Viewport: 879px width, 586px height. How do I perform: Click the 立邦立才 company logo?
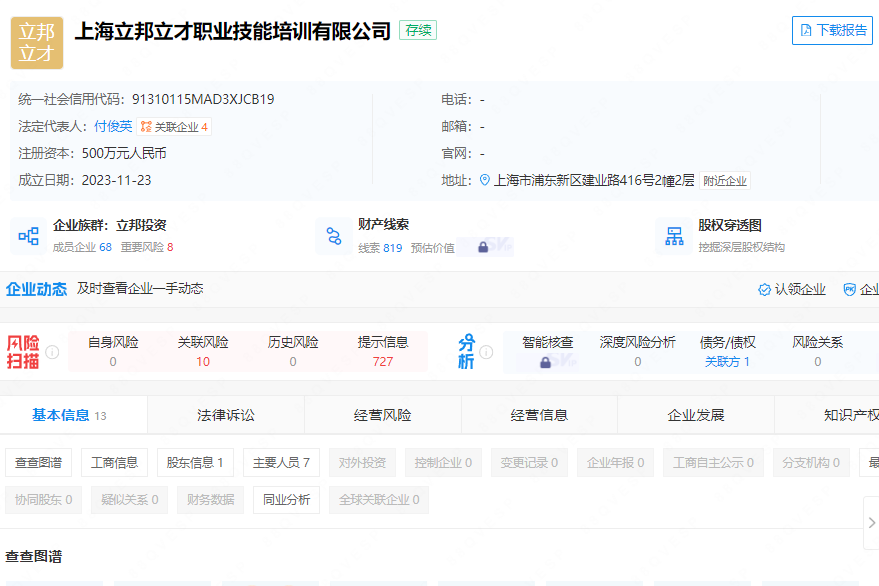pos(37,43)
